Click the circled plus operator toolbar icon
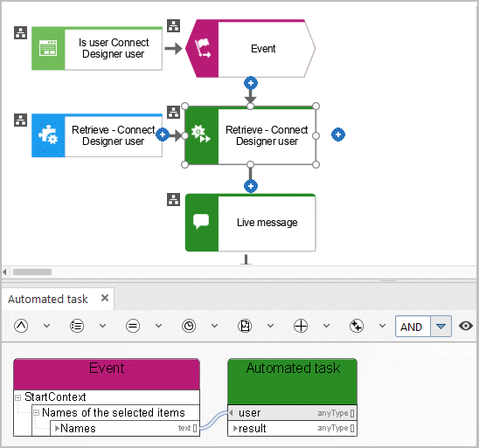 301,326
